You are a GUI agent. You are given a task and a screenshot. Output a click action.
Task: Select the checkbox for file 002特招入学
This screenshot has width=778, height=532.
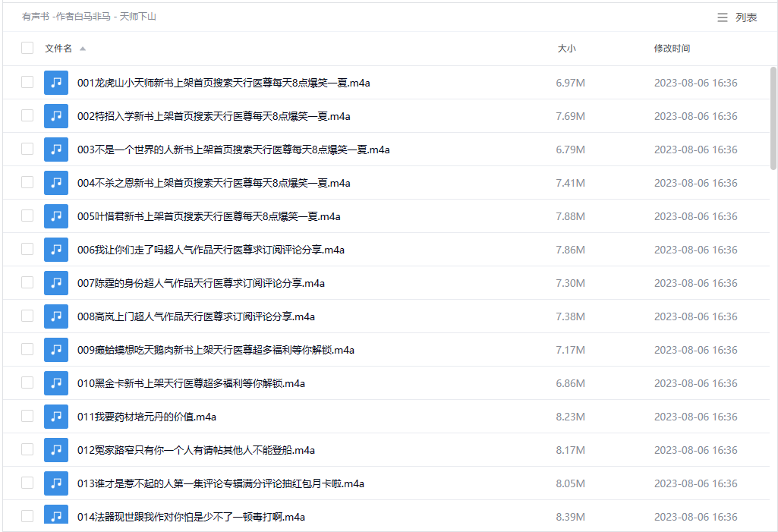[27, 115]
